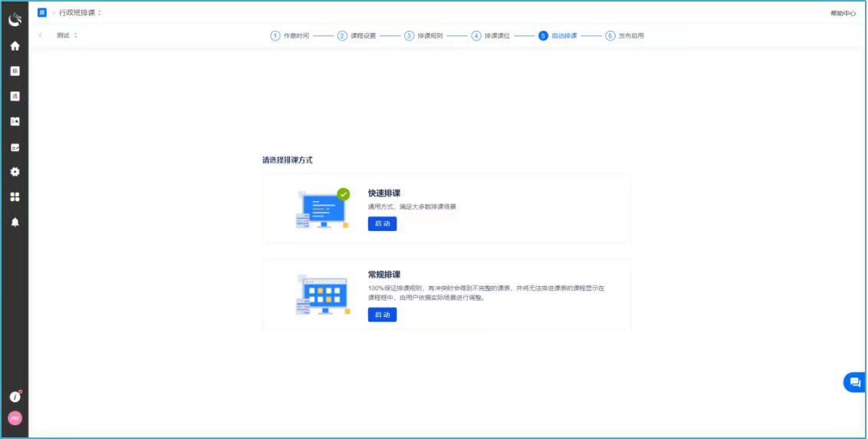The height and width of the screenshot is (439, 868).
Task: Switch to step 6 发布启用
Action: 625,36
